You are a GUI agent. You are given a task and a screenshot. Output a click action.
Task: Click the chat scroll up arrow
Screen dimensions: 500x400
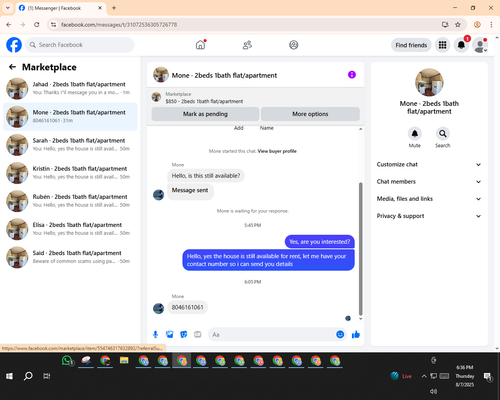tap(360, 129)
